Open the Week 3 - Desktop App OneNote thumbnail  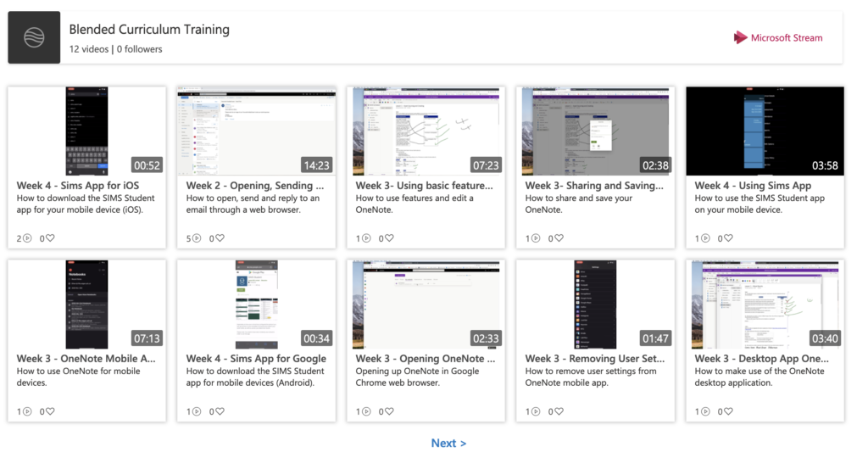pos(765,304)
